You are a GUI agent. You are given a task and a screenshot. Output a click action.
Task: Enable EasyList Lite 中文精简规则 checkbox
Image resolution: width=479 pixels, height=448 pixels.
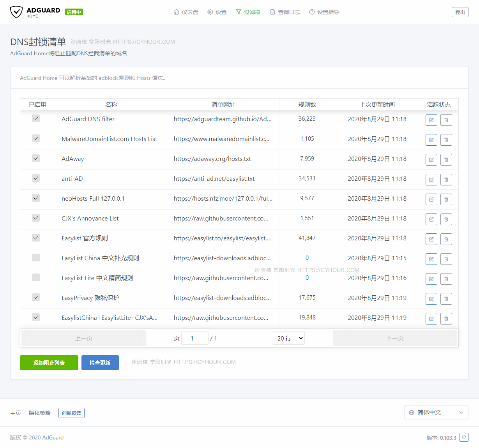(x=36, y=277)
